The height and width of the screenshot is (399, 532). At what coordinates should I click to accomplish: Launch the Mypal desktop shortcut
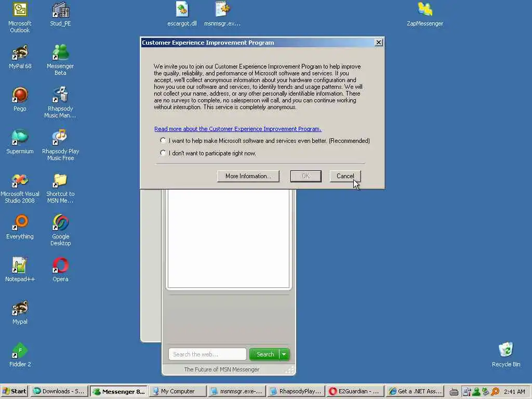point(20,312)
